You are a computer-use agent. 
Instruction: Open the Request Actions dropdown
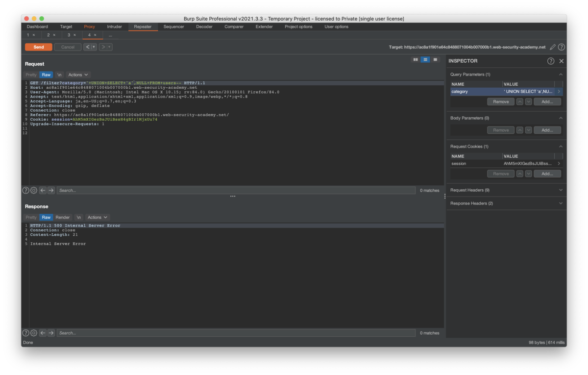point(78,75)
